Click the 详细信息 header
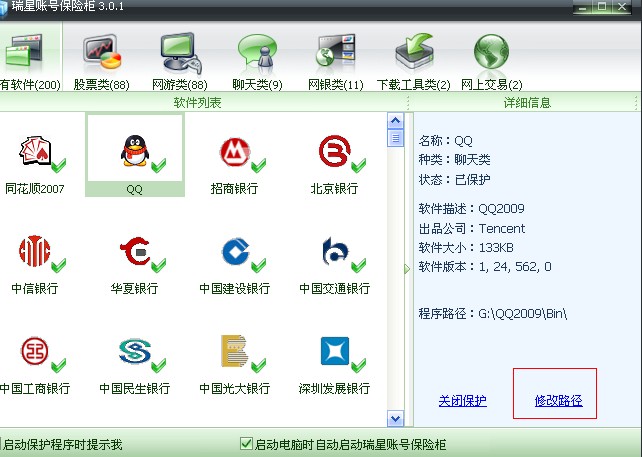 tap(527, 102)
